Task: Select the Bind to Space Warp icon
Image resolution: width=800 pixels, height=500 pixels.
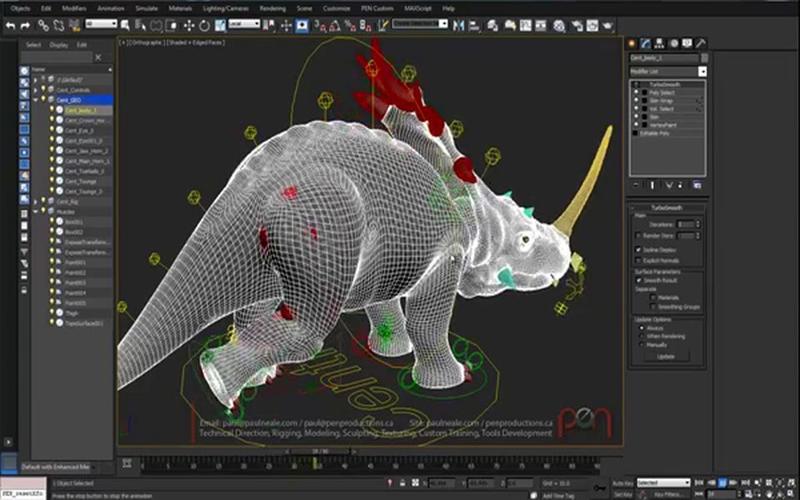Action: 74,25
